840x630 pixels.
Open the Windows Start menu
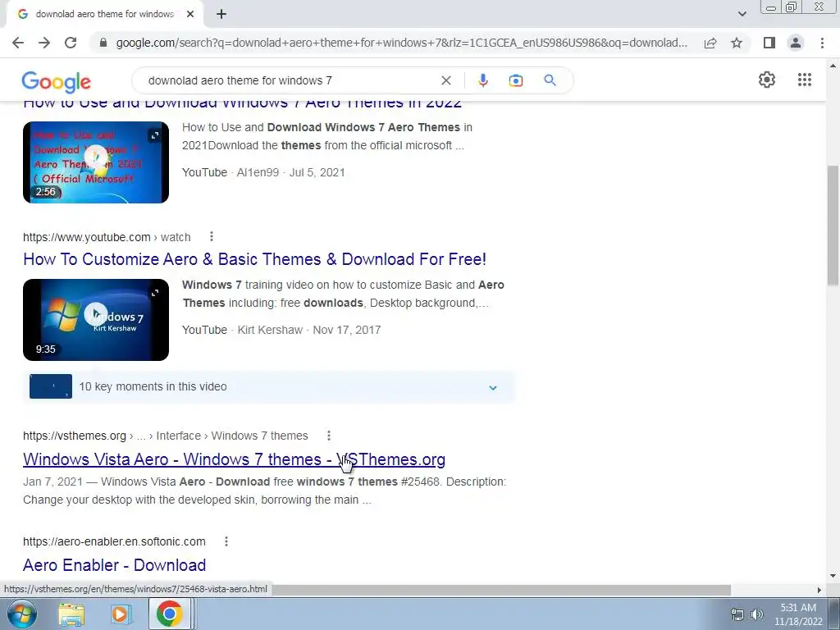(x=22, y=614)
